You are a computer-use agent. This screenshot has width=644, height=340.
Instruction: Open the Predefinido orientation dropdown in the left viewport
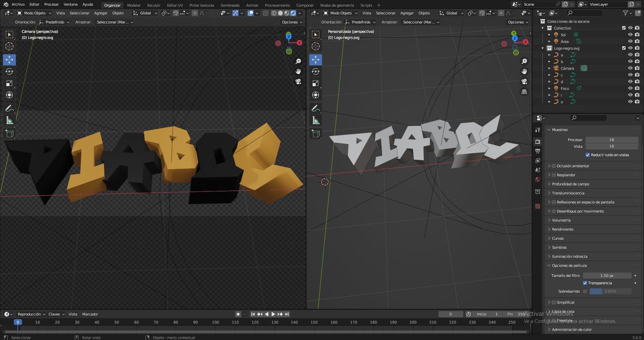54,22
